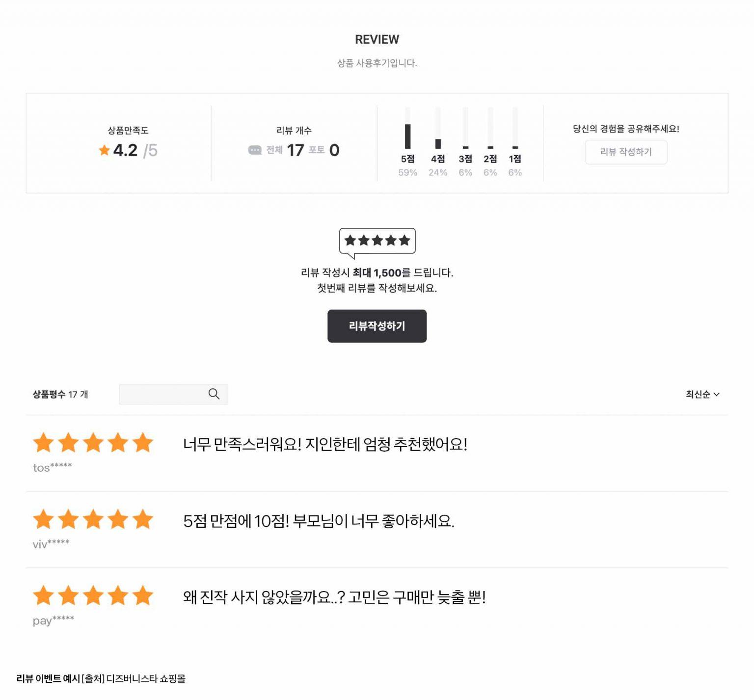Open the 최신순 sort dropdown
The width and height of the screenshot is (754, 700).
click(698, 395)
